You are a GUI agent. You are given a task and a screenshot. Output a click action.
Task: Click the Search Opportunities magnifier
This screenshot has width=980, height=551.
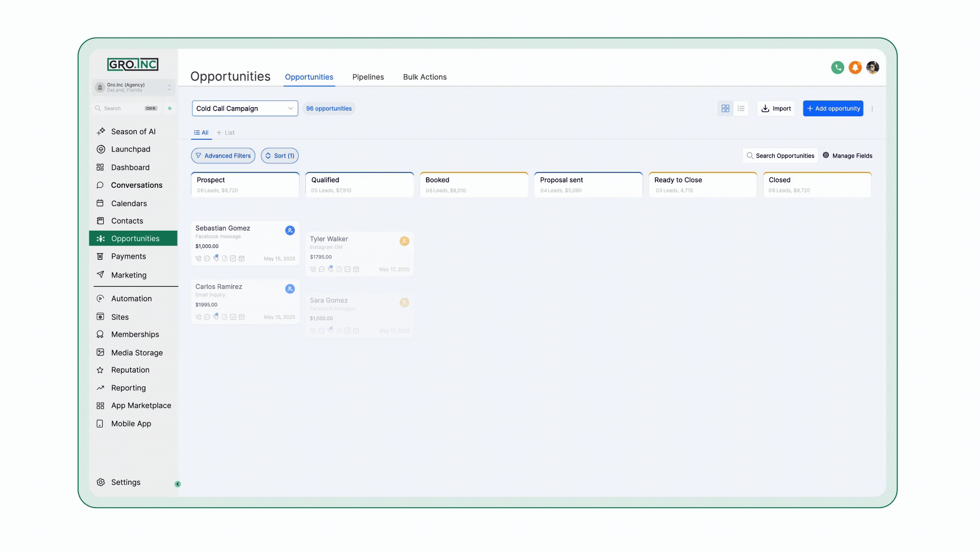[x=749, y=156]
